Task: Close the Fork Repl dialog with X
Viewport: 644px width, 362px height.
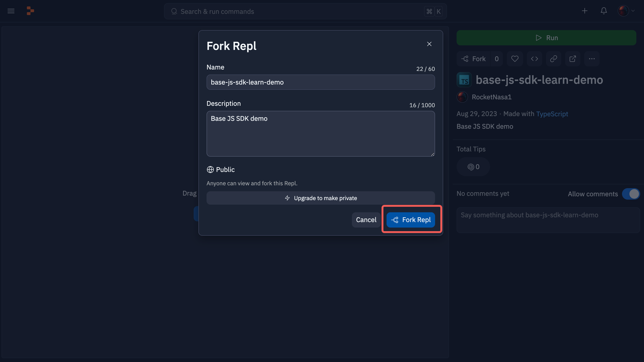Action: point(429,44)
